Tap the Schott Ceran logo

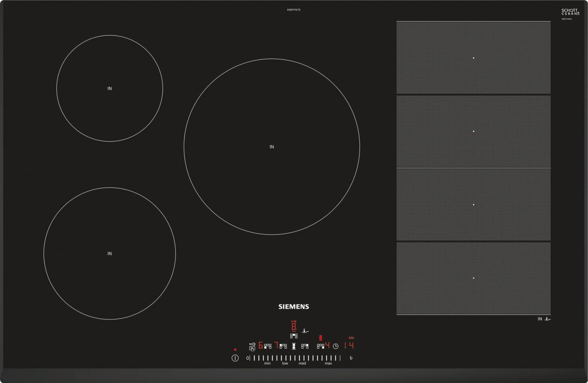[570, 12]
